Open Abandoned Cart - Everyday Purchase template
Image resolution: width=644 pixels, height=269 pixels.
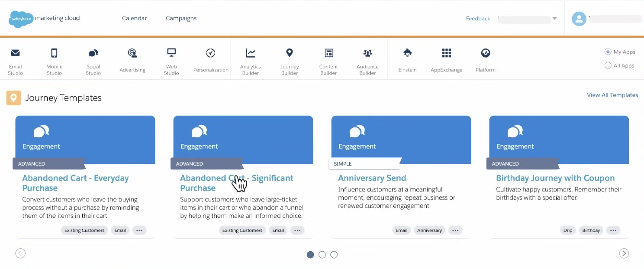[x=75, y=183]
